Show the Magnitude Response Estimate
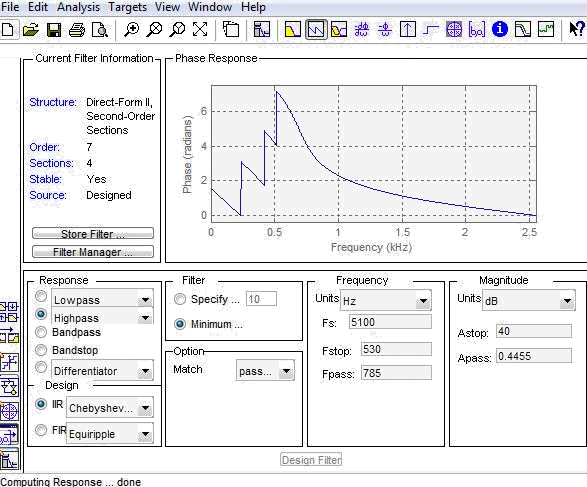 tap(523, 29)
